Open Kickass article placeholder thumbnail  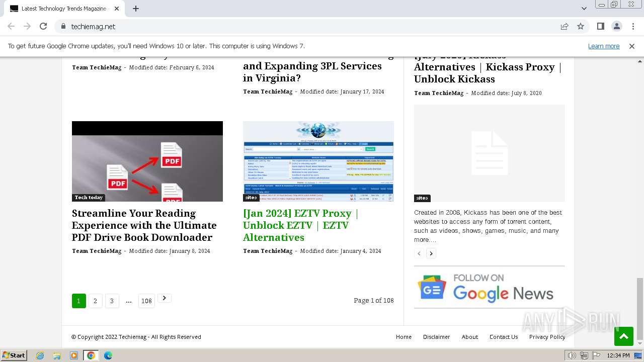[x=490, y=153]
